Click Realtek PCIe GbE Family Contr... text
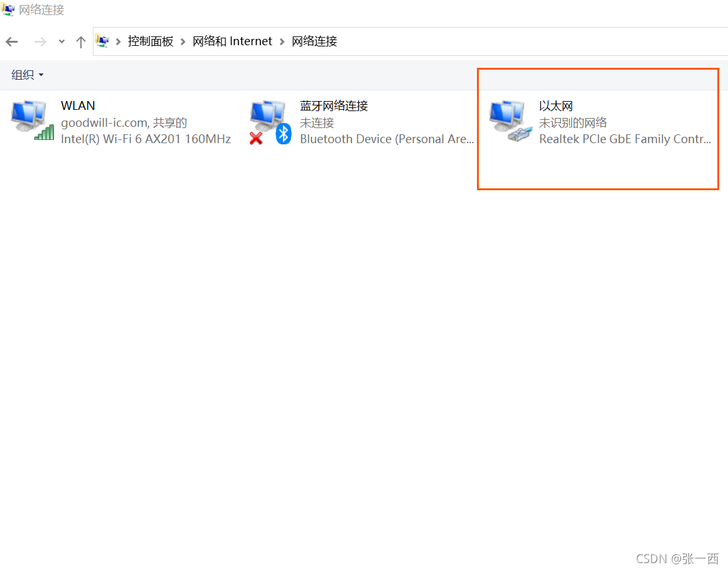The height and width of the screenshot is (570, 728). pyautogui.click(x=625, y=139)
